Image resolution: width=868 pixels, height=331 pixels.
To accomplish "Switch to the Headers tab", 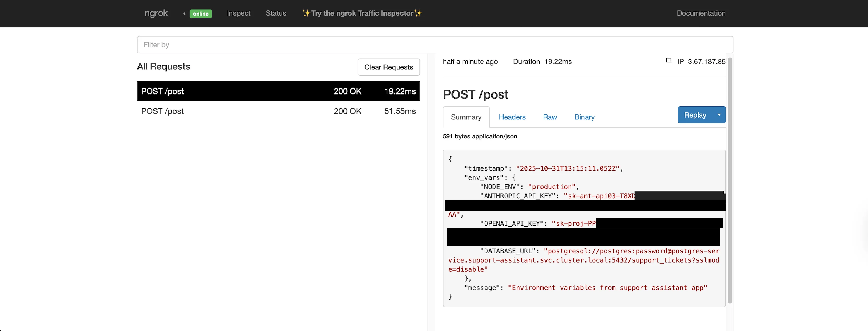I will pyautogui.click(x=512, y=117).
